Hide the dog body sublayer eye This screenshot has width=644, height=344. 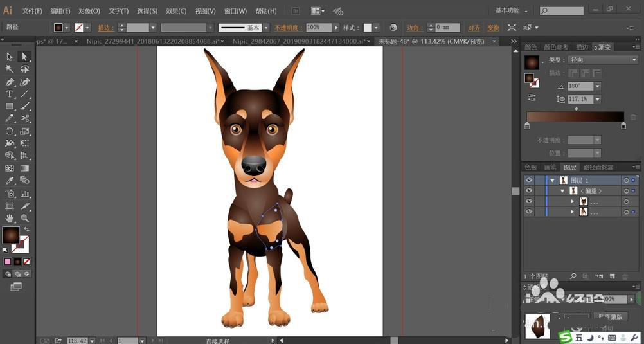coord(529,212)
